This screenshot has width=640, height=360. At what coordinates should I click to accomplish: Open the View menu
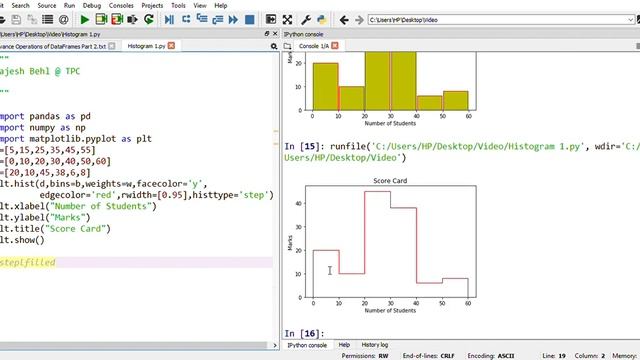200,5
